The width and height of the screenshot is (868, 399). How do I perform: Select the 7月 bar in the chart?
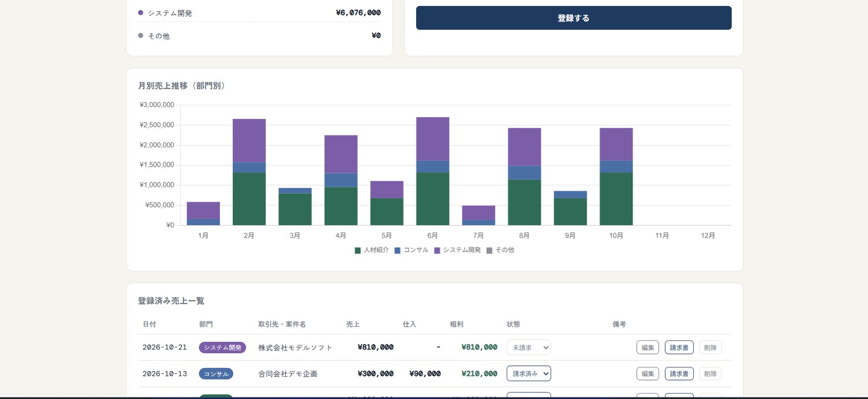(x=478, y=215)
